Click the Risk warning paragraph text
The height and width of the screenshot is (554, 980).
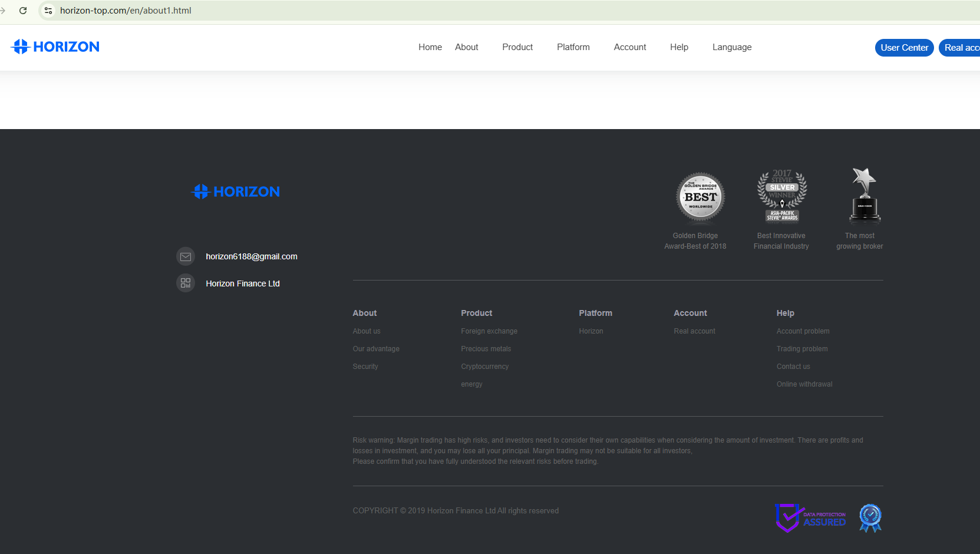coord(608,451)
